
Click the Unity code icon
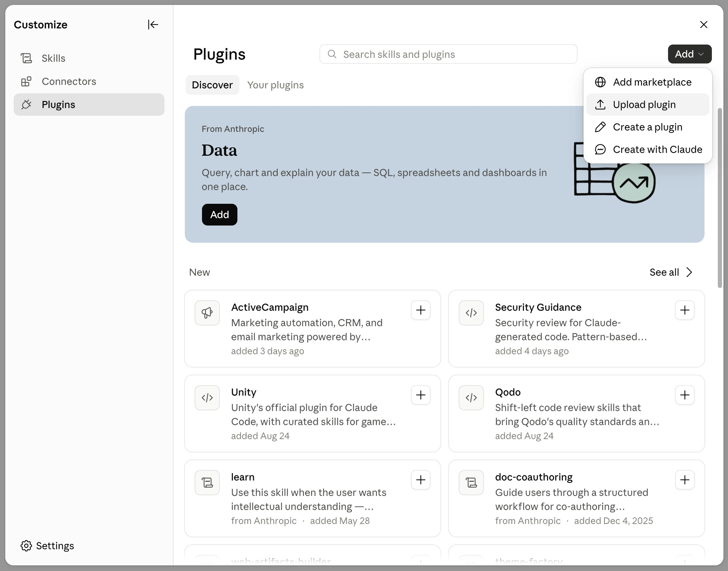207,397
